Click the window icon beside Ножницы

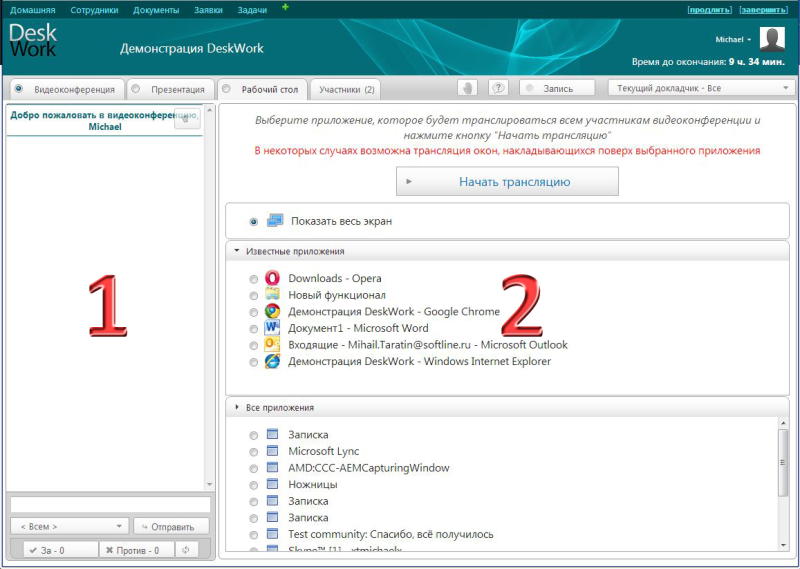272,484
